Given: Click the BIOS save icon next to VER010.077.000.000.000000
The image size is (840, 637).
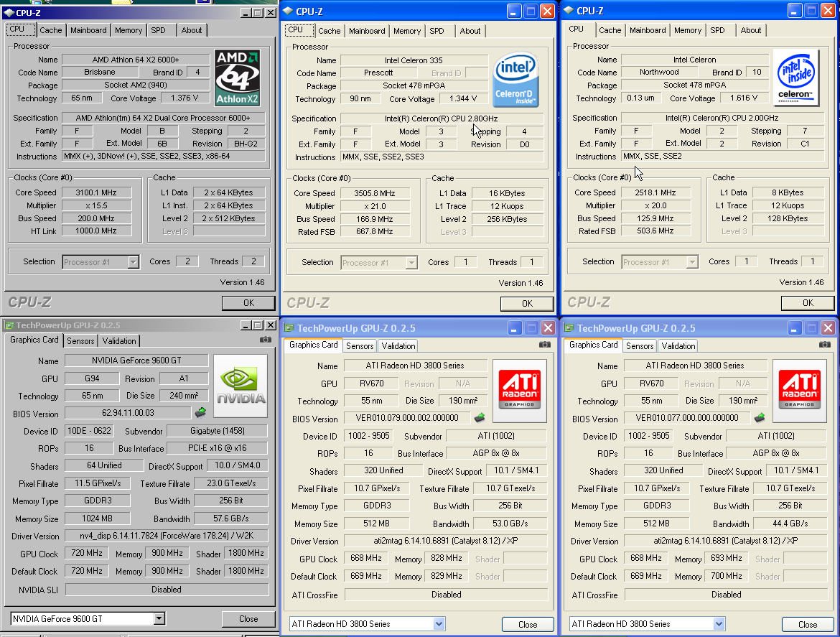Looking at the screenshot, I should 759,418.
